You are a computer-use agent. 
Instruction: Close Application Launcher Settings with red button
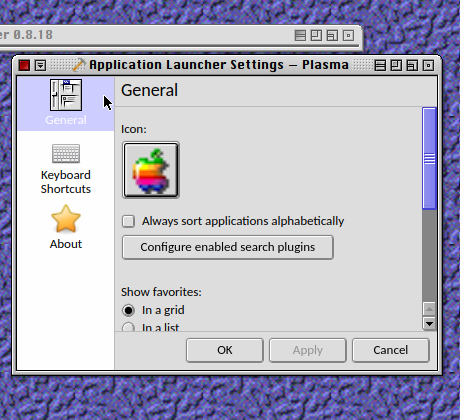(24, 65)
